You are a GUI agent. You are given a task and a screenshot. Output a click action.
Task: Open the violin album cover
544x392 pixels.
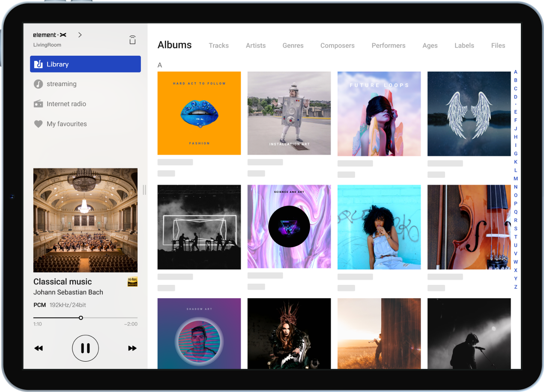(x=469, y=227)
